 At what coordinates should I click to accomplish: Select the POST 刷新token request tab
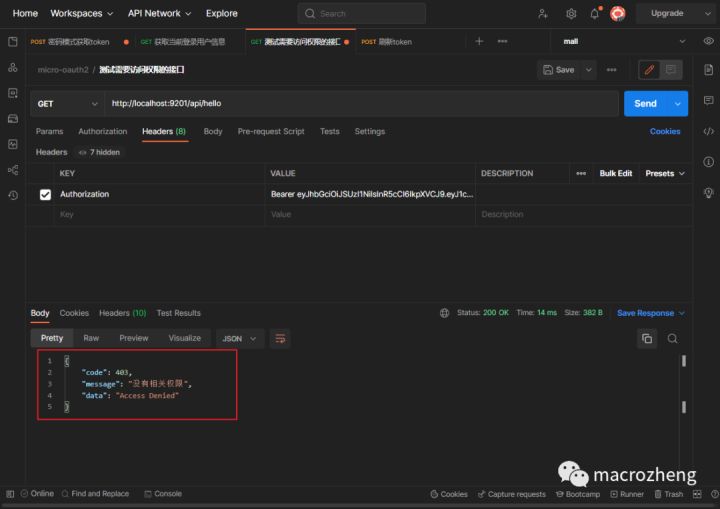387,42
